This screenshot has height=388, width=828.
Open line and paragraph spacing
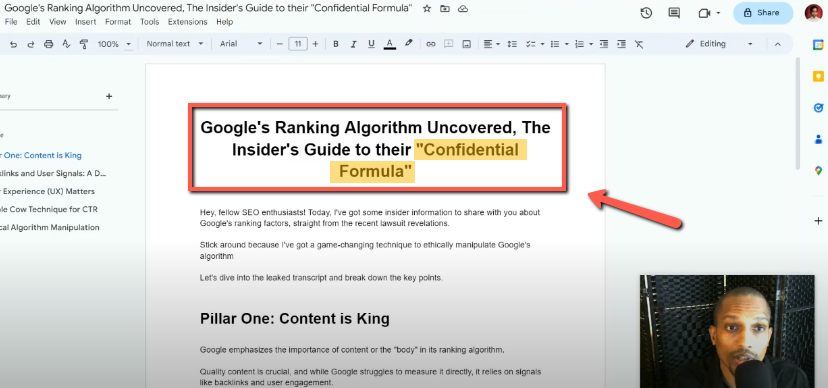(x=512, y=44)
